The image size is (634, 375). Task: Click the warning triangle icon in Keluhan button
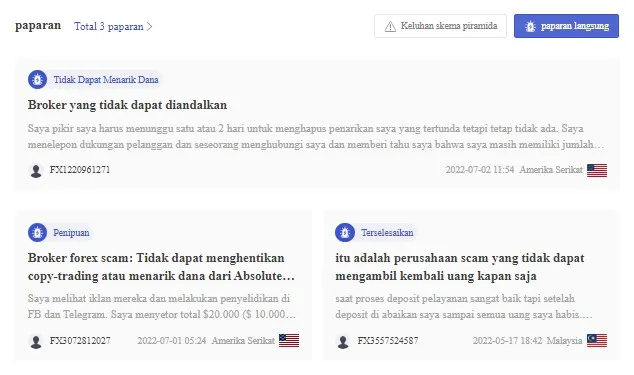click(390, 26)
